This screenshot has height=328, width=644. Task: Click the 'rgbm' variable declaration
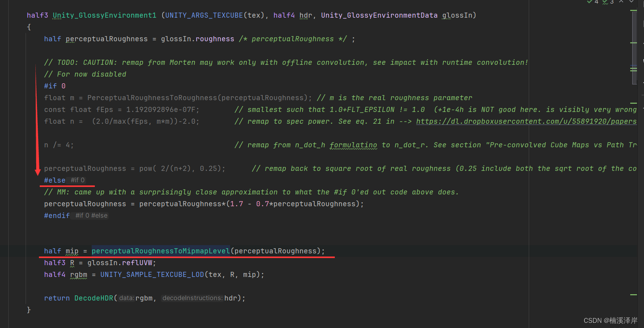[79, 275]
